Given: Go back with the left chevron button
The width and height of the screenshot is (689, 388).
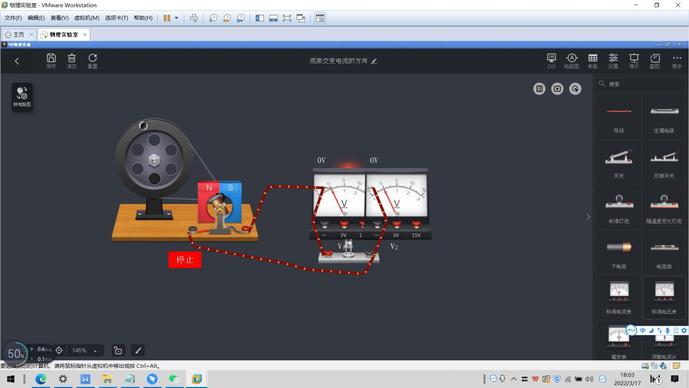Looking at the screenshot, I should click(x=17, y=61).
